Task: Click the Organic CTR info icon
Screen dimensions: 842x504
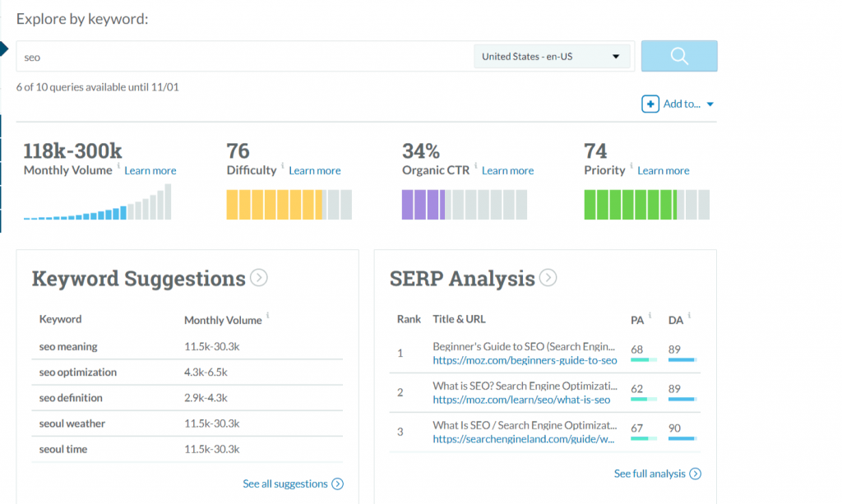Action: 476,165
